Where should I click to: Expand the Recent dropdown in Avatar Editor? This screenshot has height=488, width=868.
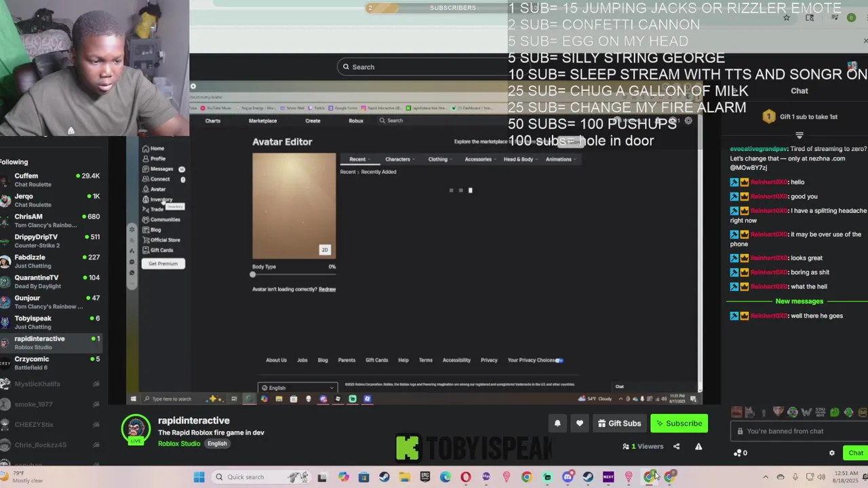point(360,159)
